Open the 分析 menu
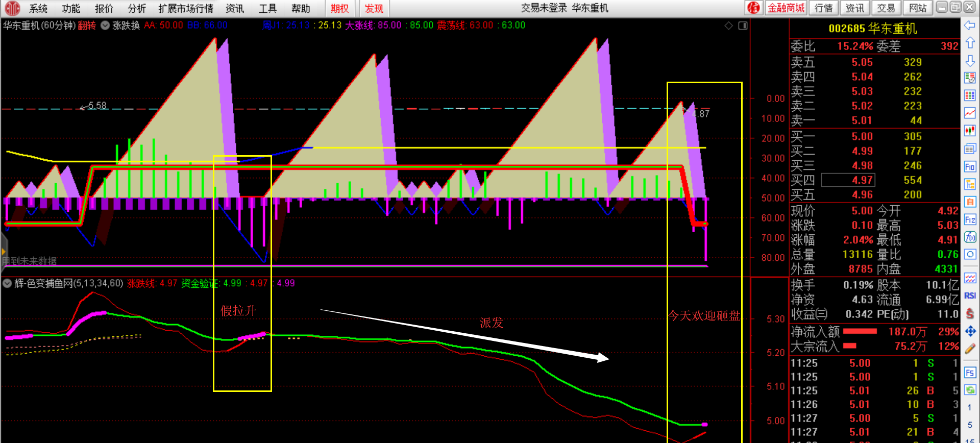This screenshot has width=980, height=443. 137,9
